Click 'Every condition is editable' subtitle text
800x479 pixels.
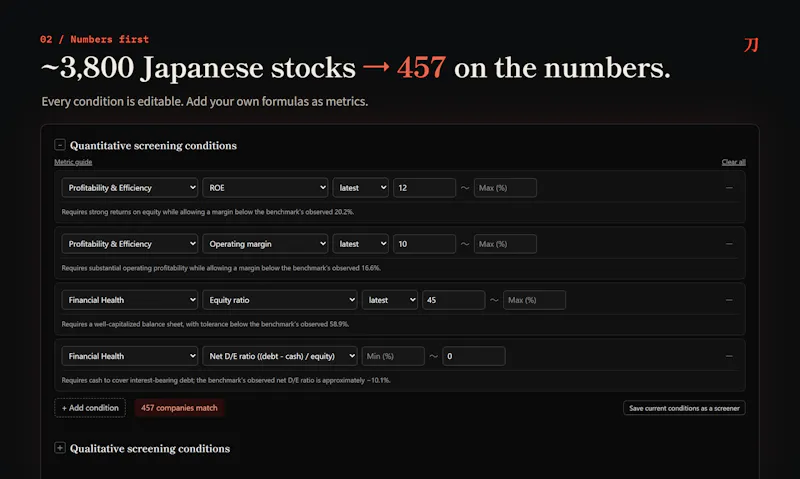[205, 102]
